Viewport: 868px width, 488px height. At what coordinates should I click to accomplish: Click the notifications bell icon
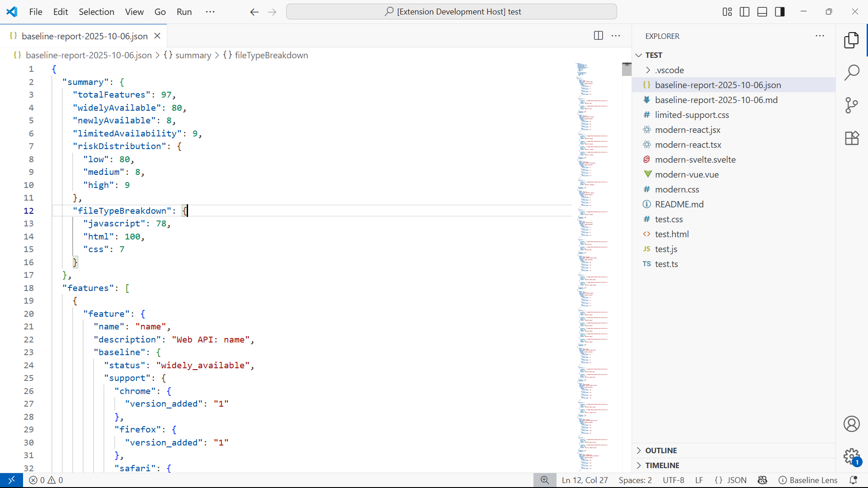tap(853, 480)
